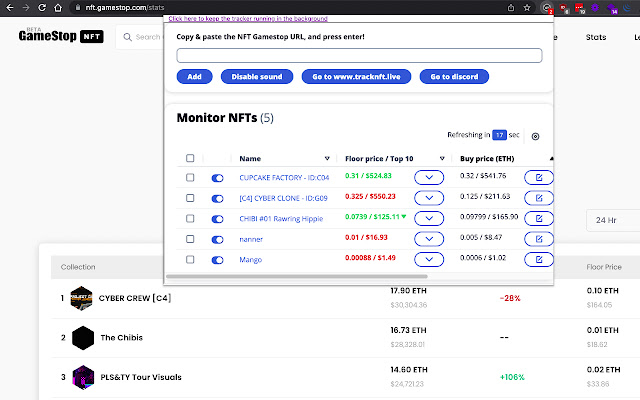Open the Name column sort arrow
Image resolution: width=640 pixels, height=400 pixels.
tap(327, 158)
